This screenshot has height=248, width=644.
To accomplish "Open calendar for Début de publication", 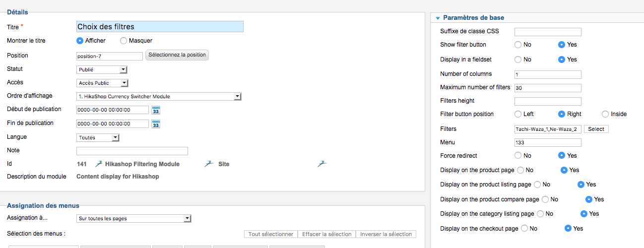I will click(x=156, y=110).
